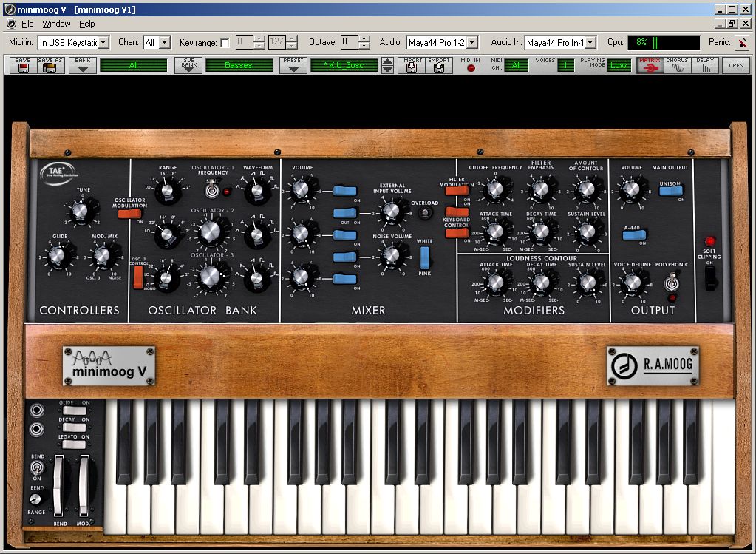The width and height of the screenshot is (756, 554).
Task: Click the External Input Volume knob
Action: pos(392,211)
